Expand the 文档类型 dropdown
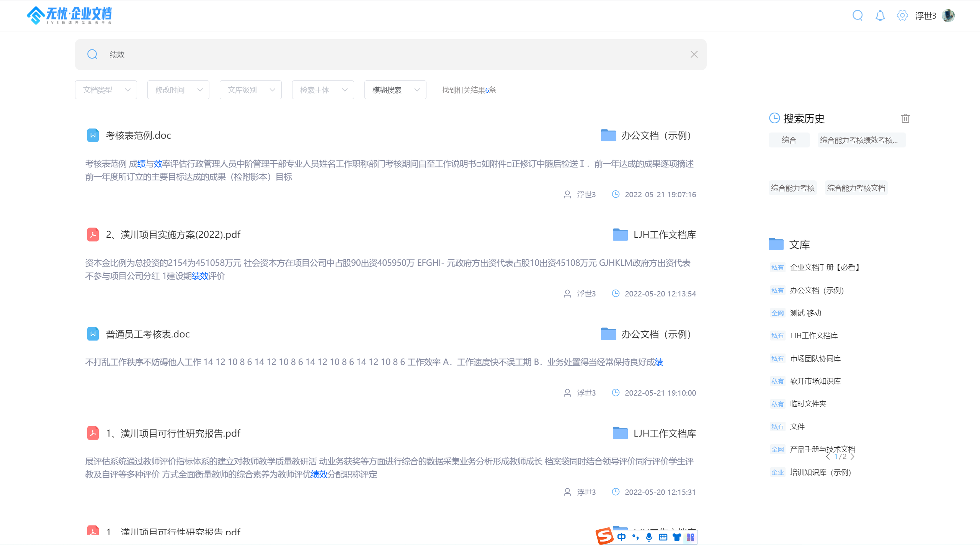The image size is (980, 545). tap(106, 90)
